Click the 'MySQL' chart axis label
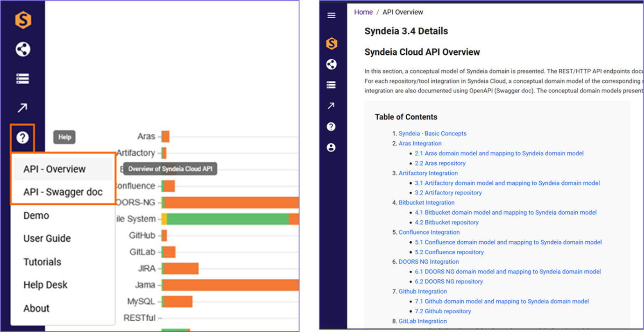 [x=142, y=302]
